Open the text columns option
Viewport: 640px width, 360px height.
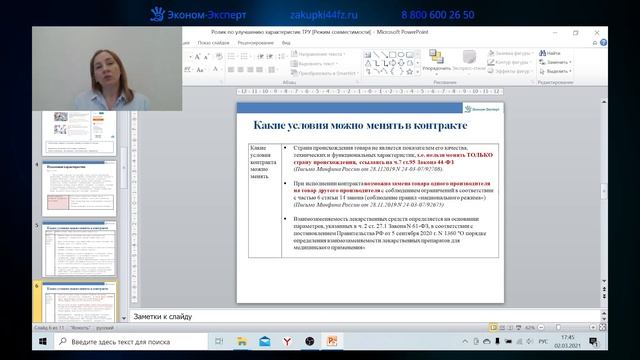pos(272,70)
